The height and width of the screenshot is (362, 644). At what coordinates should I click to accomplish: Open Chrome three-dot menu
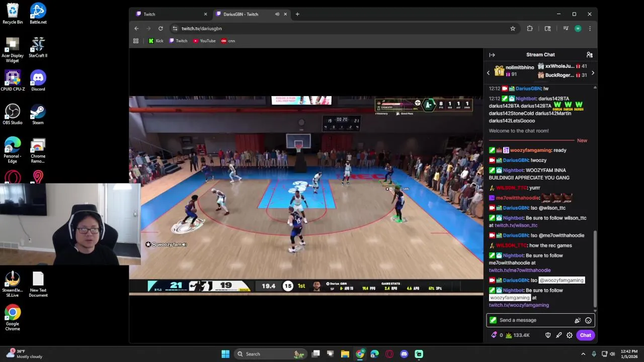click(x=590, y=29)
